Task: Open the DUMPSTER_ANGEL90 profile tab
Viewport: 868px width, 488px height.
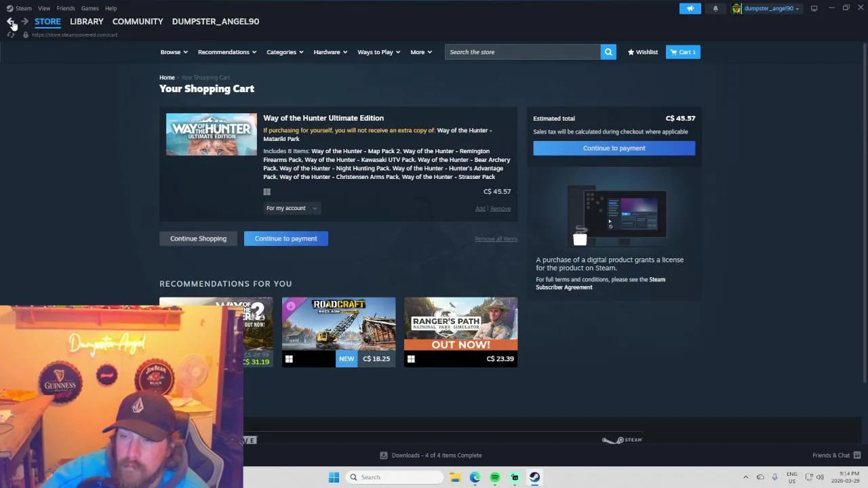Action: 216,22
